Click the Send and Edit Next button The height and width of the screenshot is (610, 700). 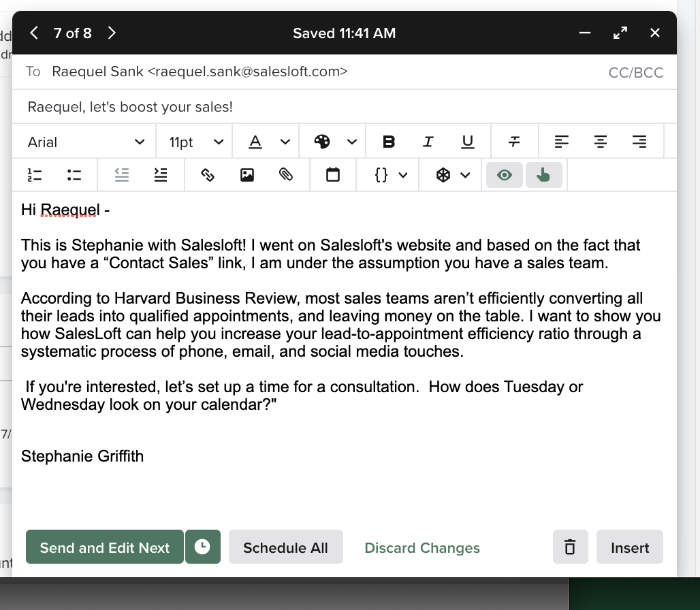pos(105,547)
